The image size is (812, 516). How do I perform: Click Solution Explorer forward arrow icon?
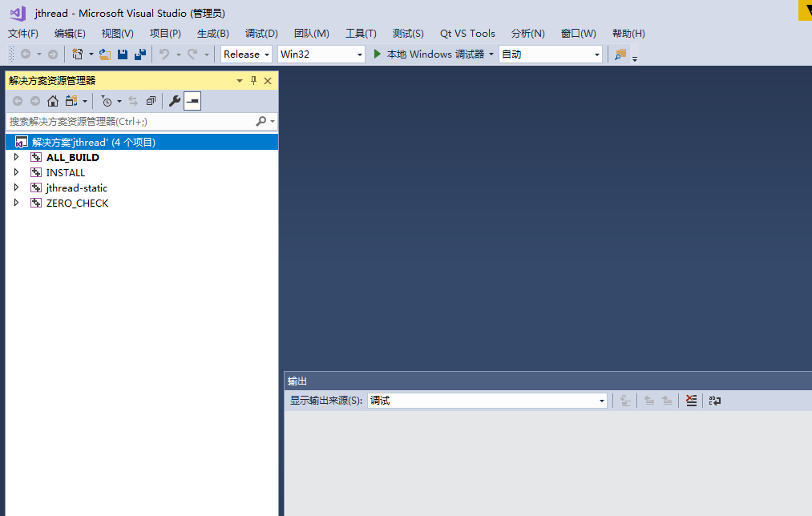[x=35, y=101]
